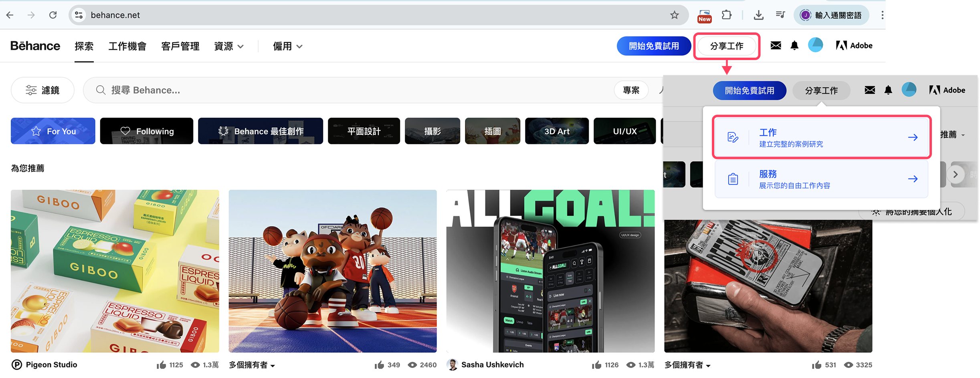
Task: Expand the 僱用 dropdown menu
Action: pos(287,46)
